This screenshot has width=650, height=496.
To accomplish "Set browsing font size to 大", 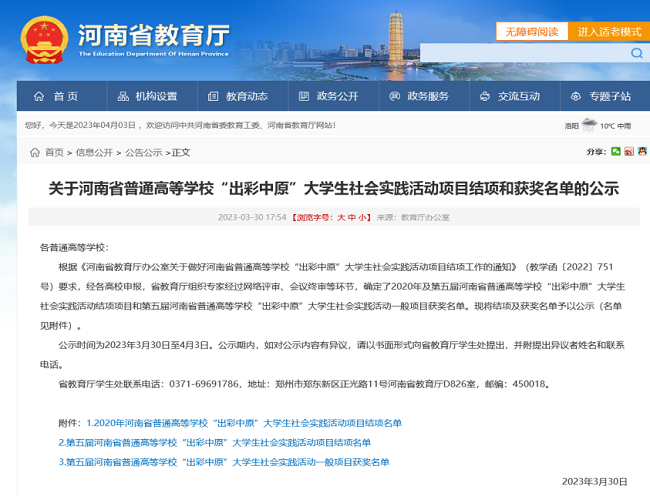I will [340, 216].
